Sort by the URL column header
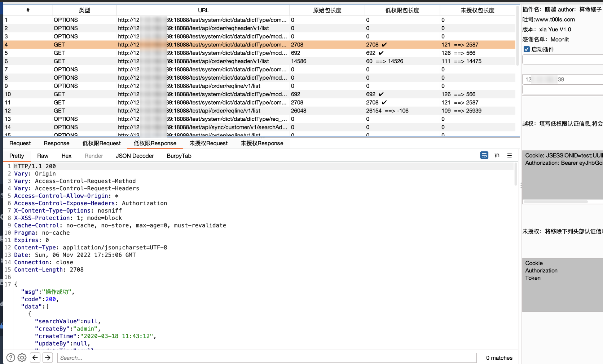Screen dimensions: 603x364 pyautogui.click(x=203, y=10)
